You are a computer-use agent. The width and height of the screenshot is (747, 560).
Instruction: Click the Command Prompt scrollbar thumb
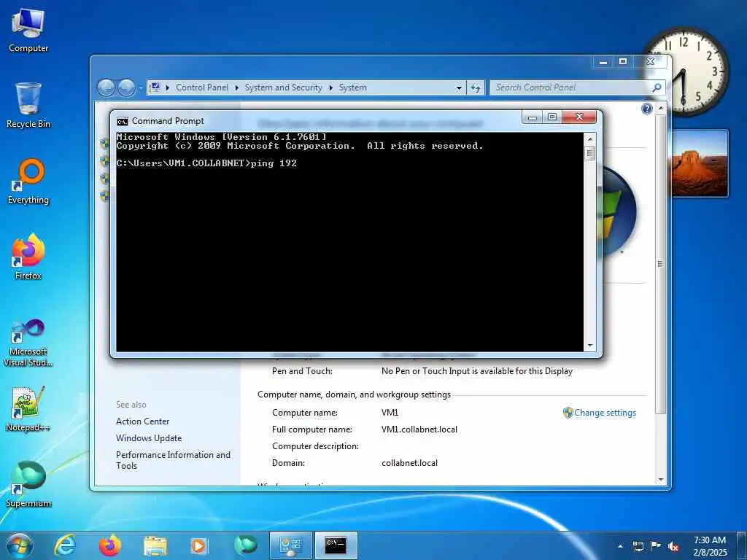coord(589,153)
